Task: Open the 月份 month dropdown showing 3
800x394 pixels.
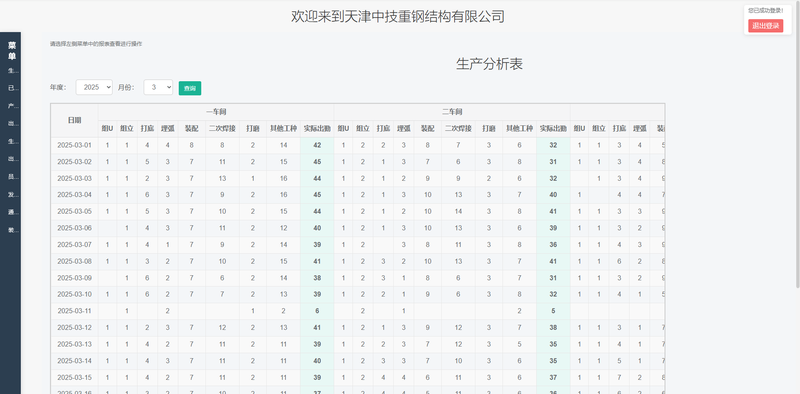Action: tap(158, 87)
